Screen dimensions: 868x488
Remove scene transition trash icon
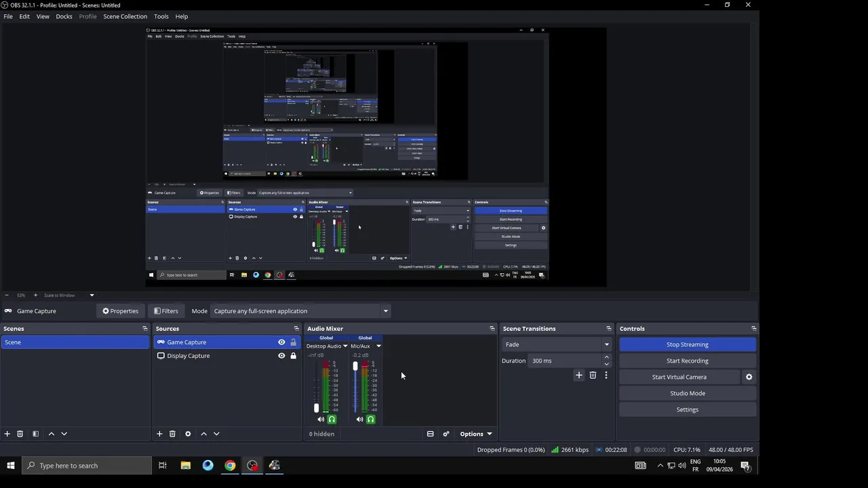(x=593, y=375)
